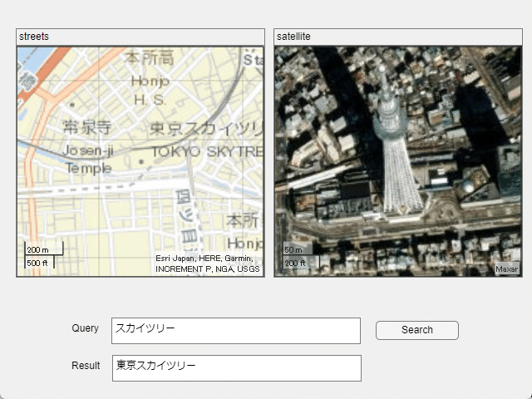Click the '200 ft' satellite scale label
Screen dimensions: 532x399
pos(295,263)
